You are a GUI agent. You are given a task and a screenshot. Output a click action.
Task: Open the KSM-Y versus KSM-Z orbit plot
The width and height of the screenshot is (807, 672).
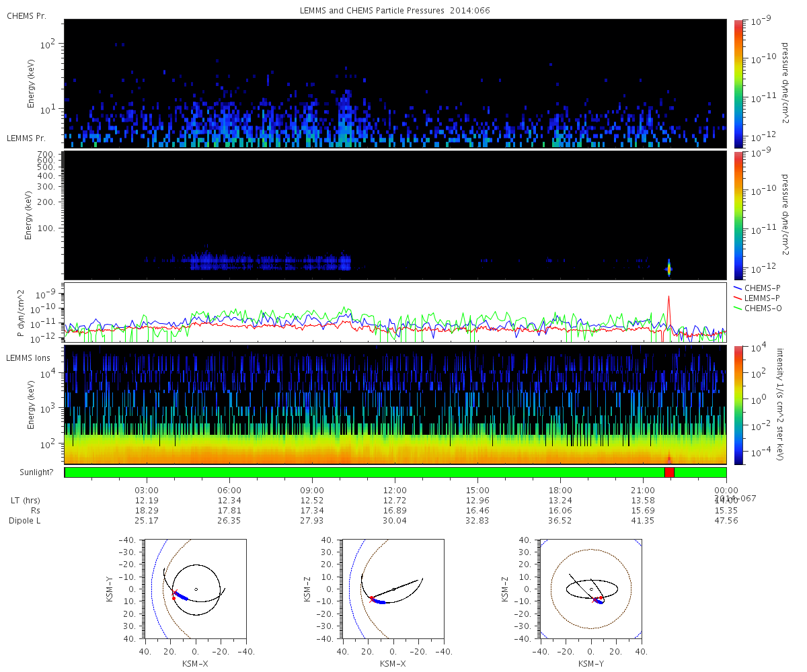tap(590, 589)
